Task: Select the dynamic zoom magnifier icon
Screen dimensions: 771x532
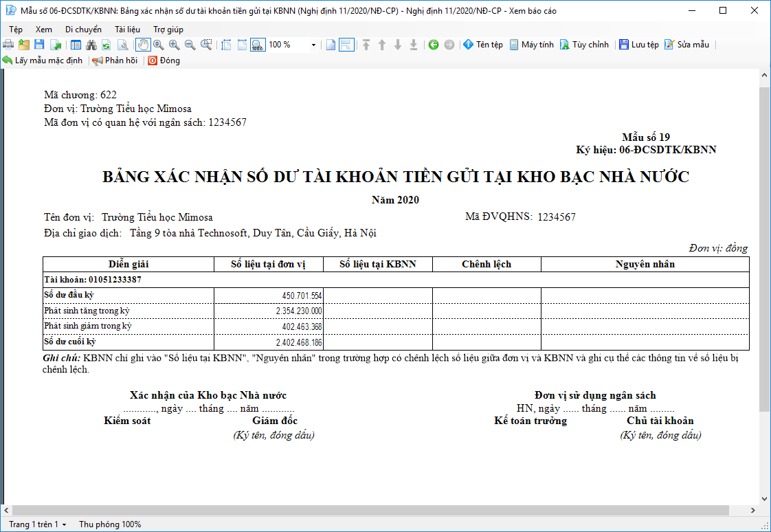Action: [158, 45]
